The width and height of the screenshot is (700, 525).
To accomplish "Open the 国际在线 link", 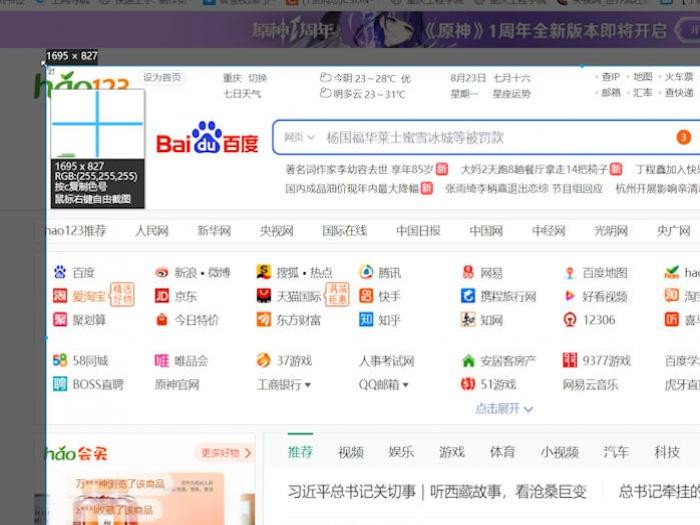I will pos(345,231).
